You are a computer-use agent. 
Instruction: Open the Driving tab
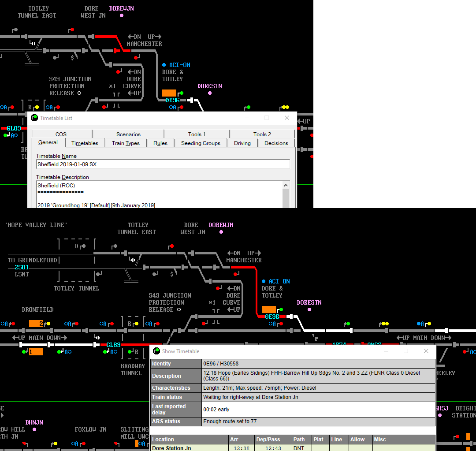242,143
